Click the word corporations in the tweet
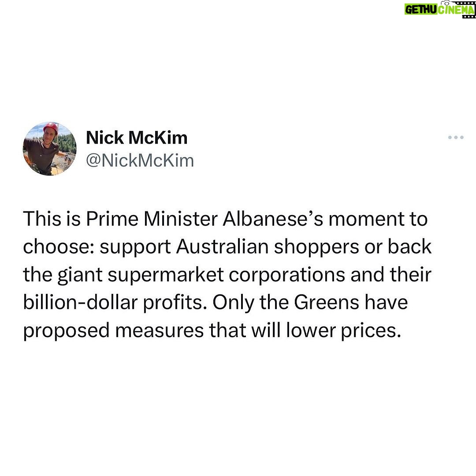The image size is (476, 476). click(287, 275)
